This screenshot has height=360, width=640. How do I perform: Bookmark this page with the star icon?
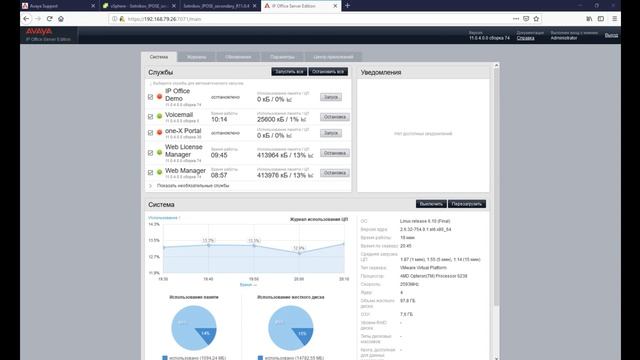click(x=536, y=19)
